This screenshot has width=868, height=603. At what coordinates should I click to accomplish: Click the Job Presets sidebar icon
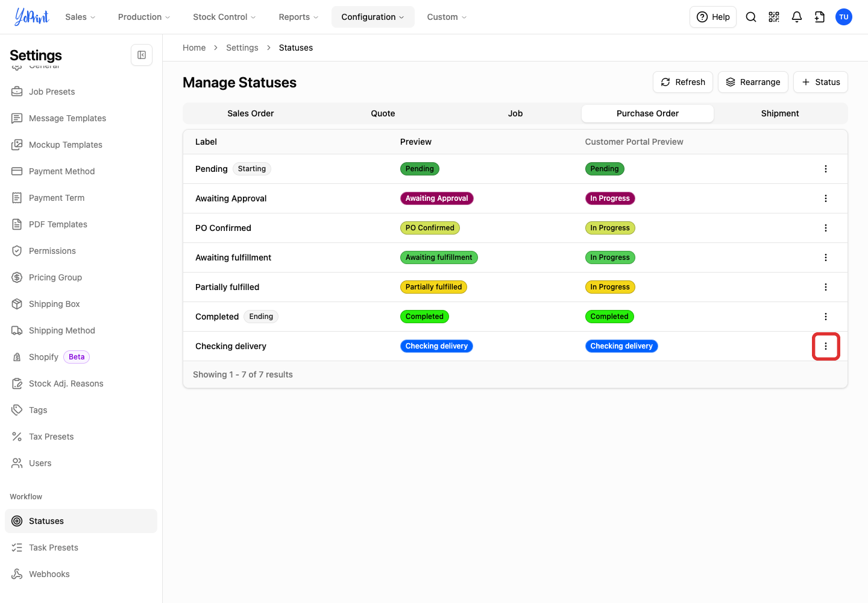[x=17, y=92]
